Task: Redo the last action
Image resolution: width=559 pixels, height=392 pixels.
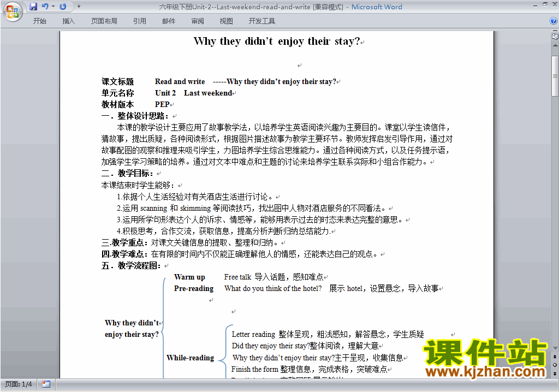Action: coord(63,7)
